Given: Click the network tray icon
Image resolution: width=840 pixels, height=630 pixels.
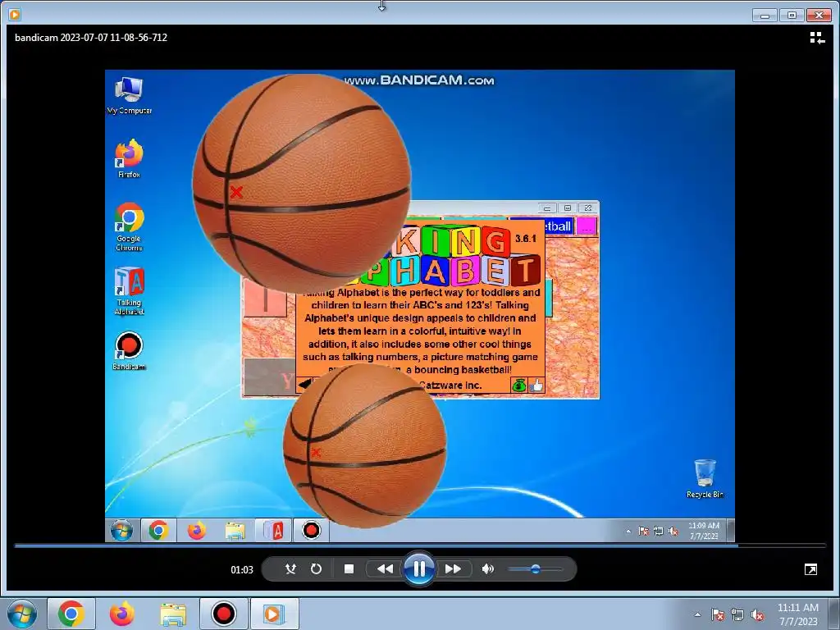Looking at the screenshot, I should 737,614.
